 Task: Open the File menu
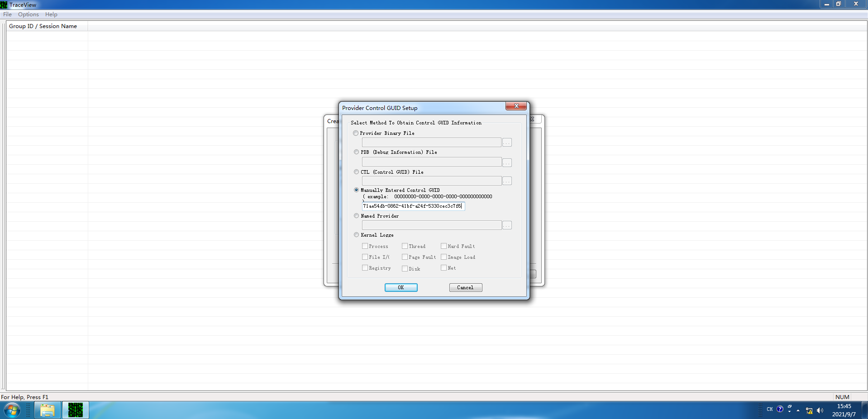[x=7, y=14]
